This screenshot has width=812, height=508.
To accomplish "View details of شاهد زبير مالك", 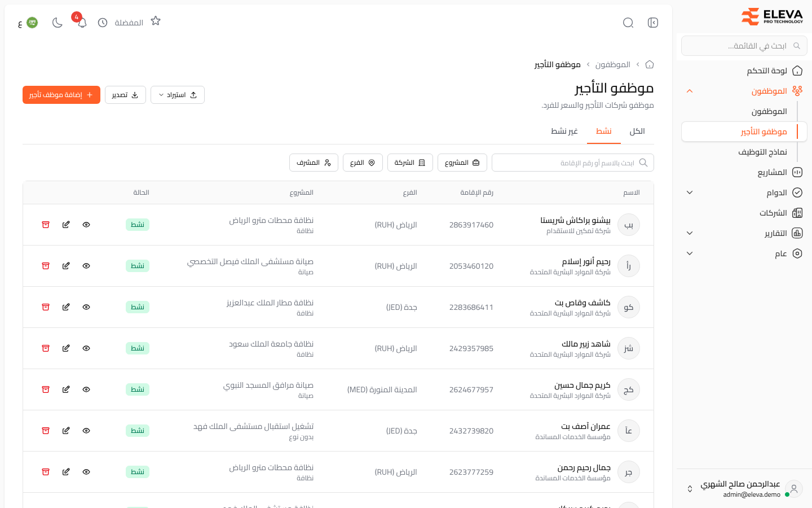I will [86, 348].
